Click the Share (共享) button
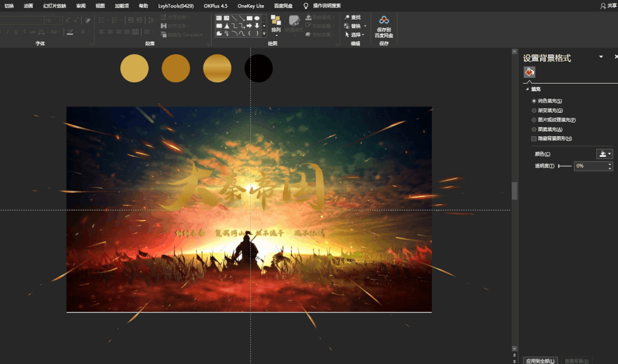 [609, 6]
